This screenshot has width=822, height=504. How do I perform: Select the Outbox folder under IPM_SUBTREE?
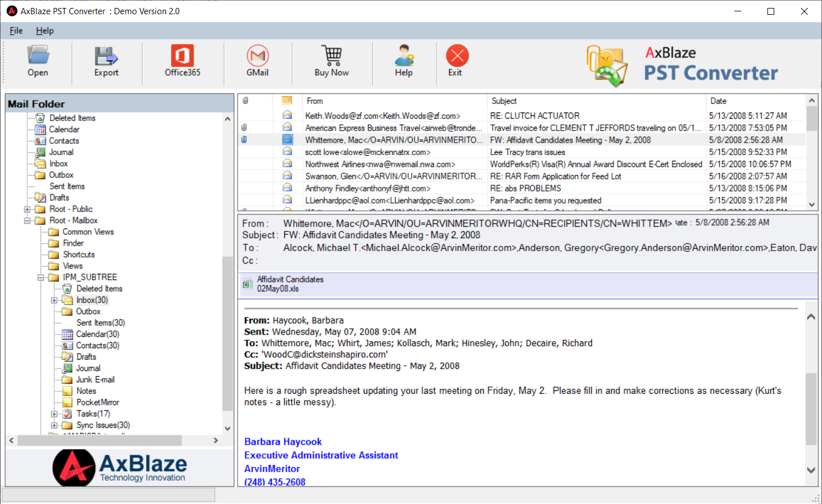point(88,311)
